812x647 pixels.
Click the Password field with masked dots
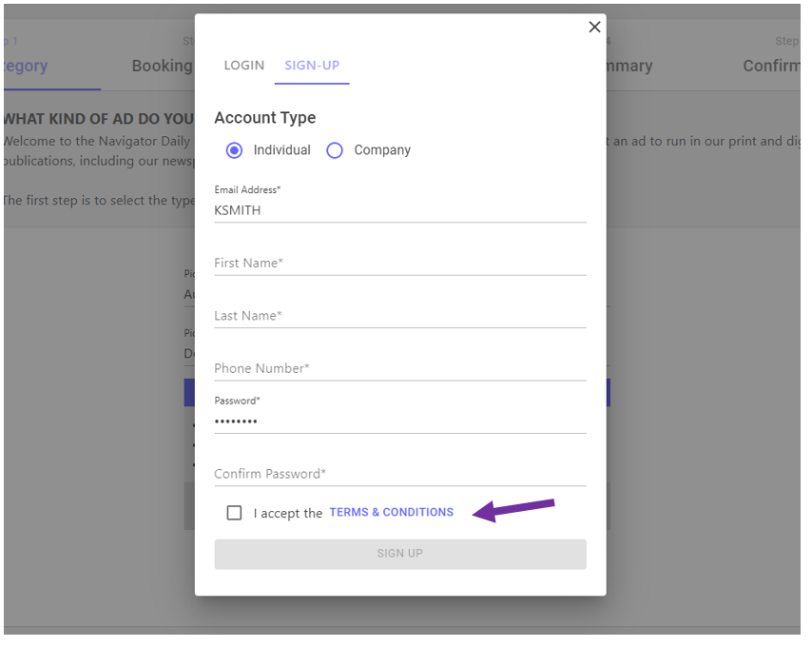(x=399, y=422)
